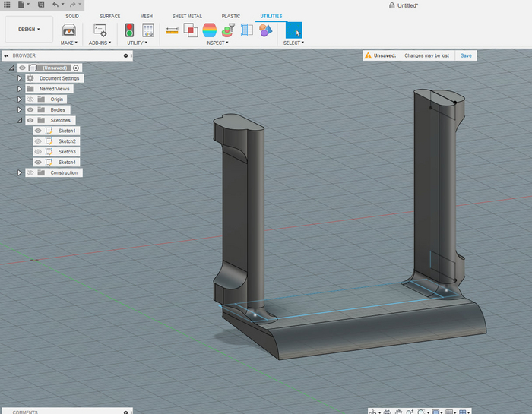Image resolution: width=532 pixels, height=414 pixels.
Task: Toggle visibility of the Bodies folder
Action: [30, 109]
